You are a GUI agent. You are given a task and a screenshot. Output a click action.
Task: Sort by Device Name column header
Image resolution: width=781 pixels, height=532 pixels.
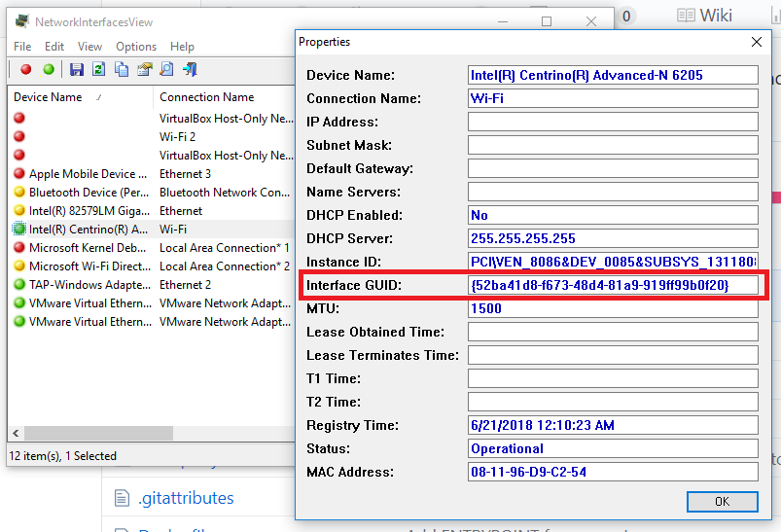click(x=48, y=97)
